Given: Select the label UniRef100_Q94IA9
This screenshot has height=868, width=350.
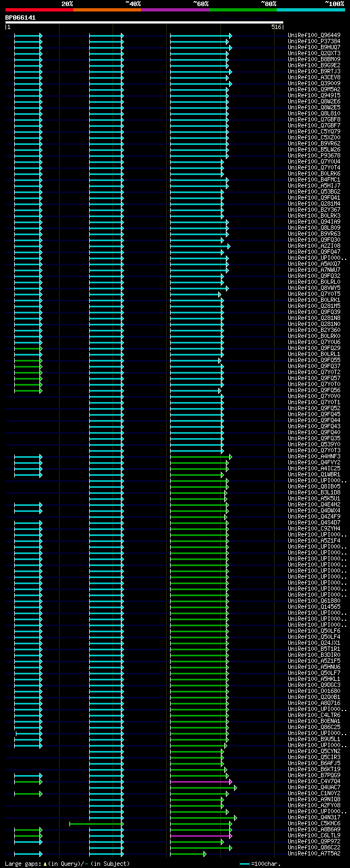Looking at the screenshot, I should tap(314, 222).
